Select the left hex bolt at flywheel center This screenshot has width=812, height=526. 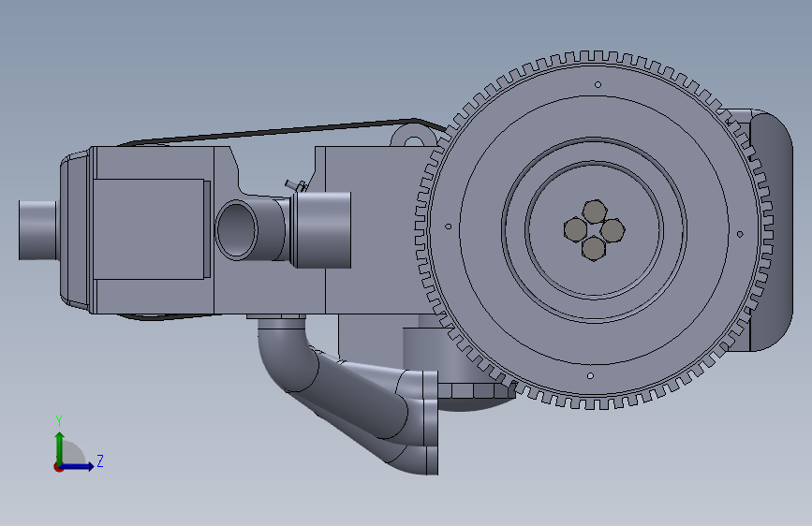click(x=575, y=230)
